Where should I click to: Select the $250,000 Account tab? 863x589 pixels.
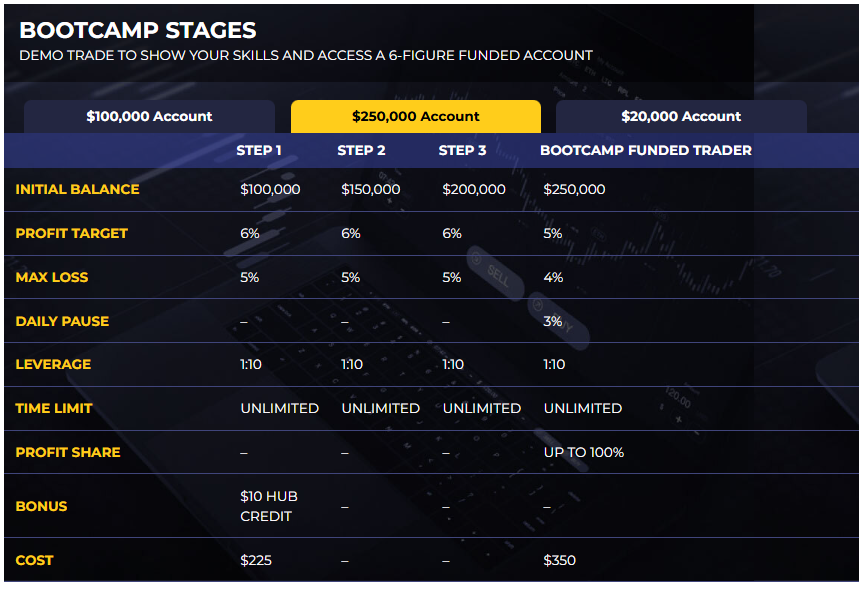click(415, 116)
